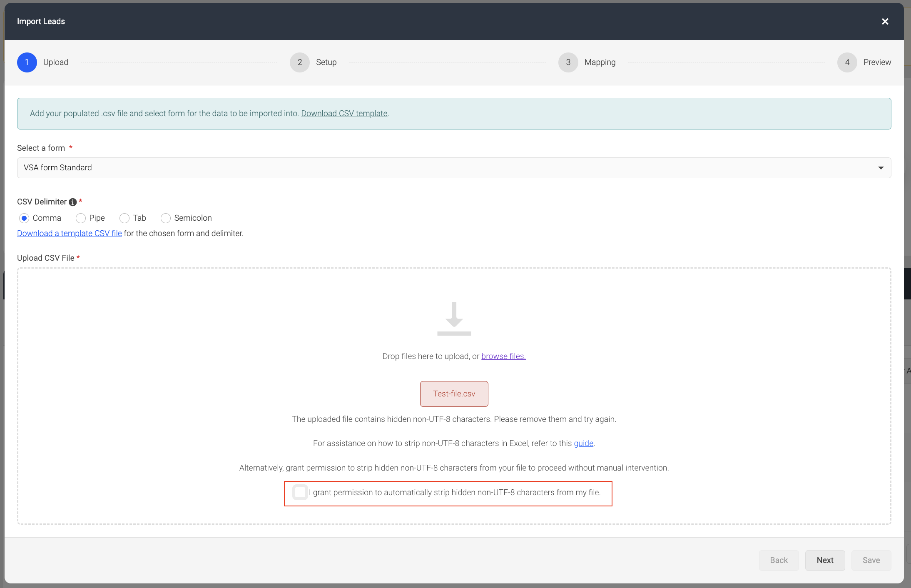Image resolution: width=911 pixels, height=588 pixels.
Task: Click the step 2 Setup circle
Action: click(x=300, y=62)
